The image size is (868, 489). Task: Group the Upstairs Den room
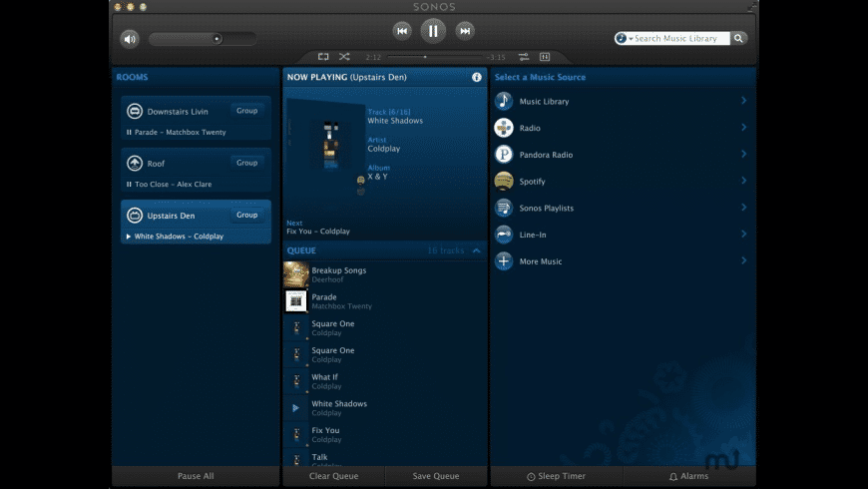tap(246, 215)
